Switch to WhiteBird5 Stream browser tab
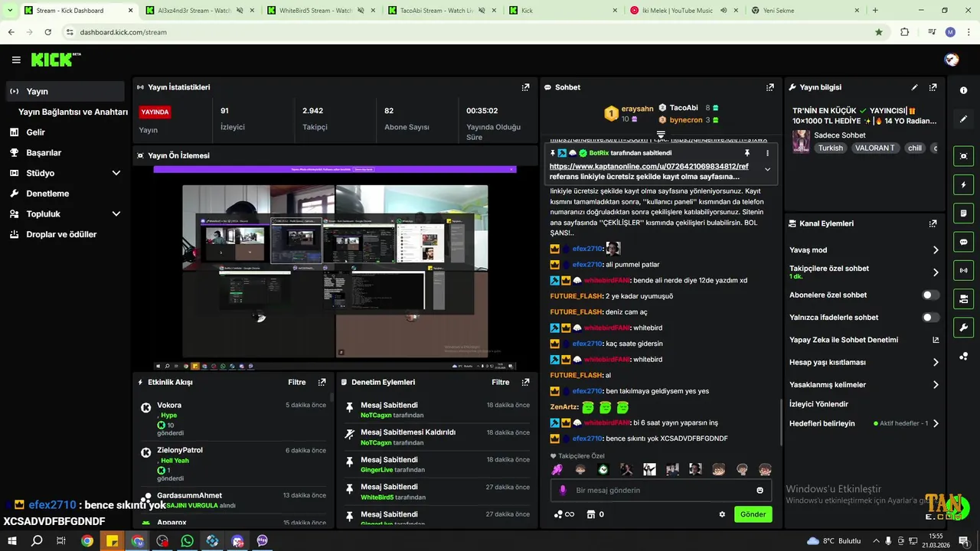The height and width of the screenshot is (551, 980). pyautogui.click(x=320, y=11)
